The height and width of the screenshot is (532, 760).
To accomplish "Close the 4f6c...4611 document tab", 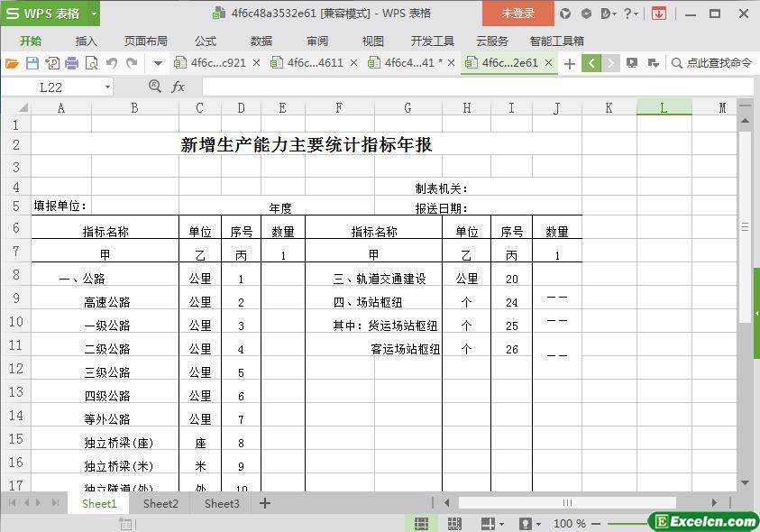I will [x=353, y=63].
